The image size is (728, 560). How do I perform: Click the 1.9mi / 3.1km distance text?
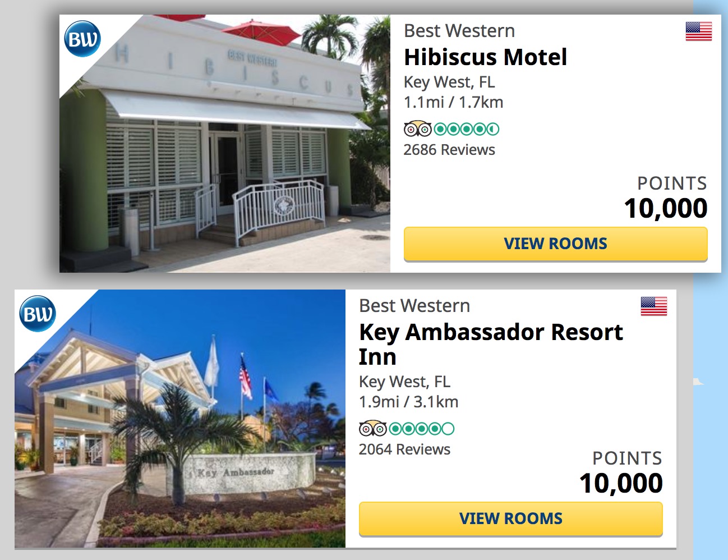point(408,402)
